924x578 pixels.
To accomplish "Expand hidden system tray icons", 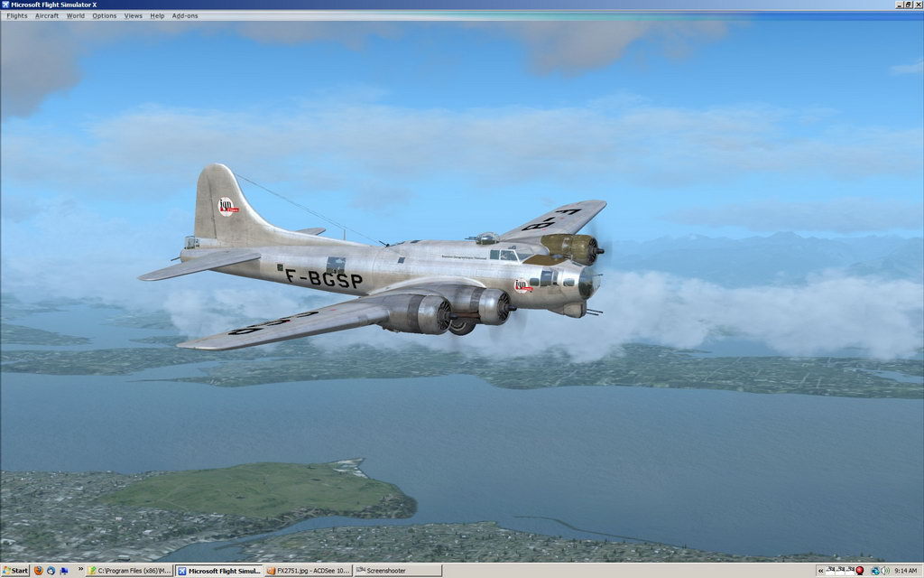I will click(x=820, y=571).
